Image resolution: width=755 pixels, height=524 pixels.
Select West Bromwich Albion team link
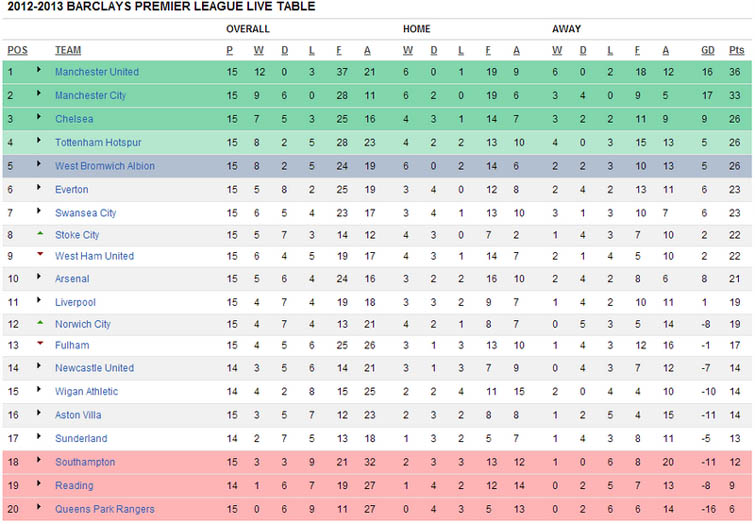point(105,166)
